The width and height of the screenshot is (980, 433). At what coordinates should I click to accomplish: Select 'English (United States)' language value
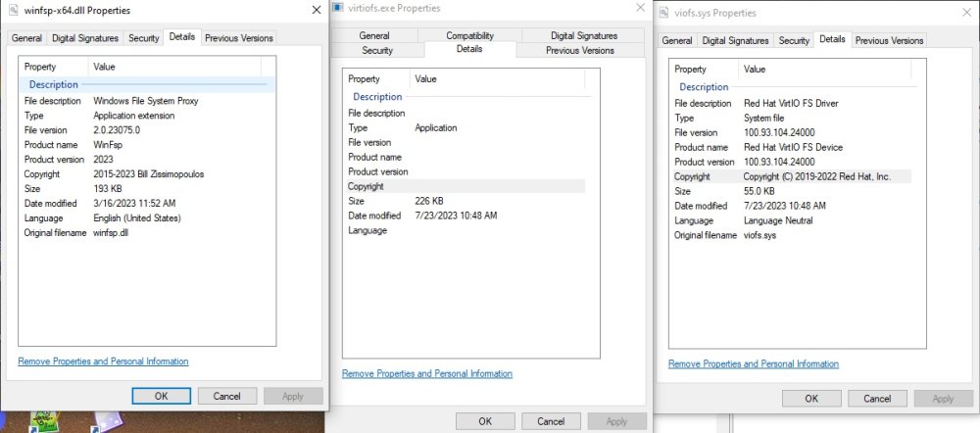click(x=137, y=218)
